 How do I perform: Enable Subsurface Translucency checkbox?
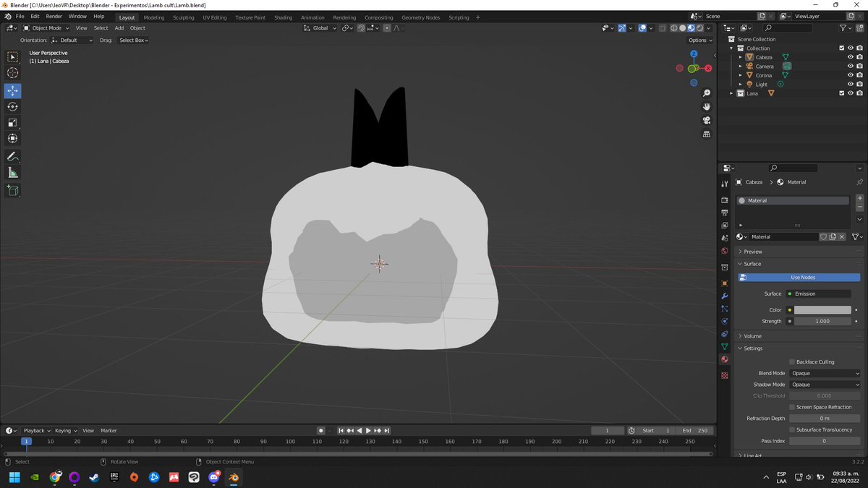coord(792,429)
